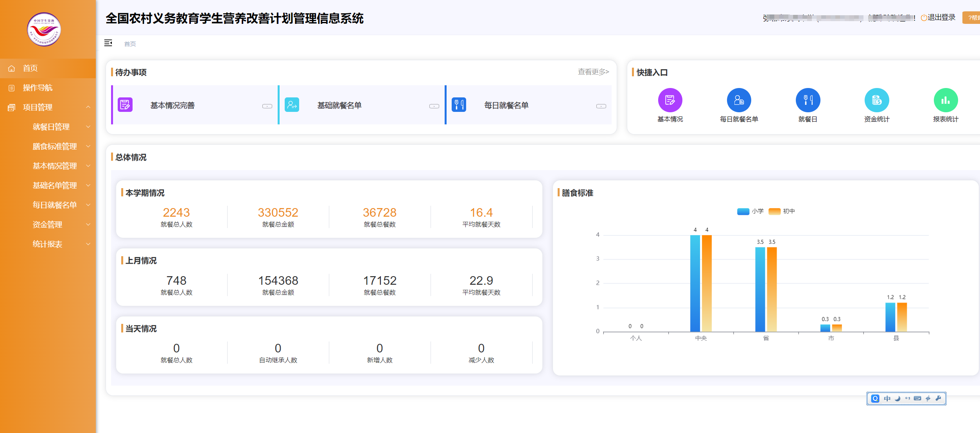This screenshot has height=433, width=980.
Task: Click badge on 基础就餐名单 card
Action: 434,106
